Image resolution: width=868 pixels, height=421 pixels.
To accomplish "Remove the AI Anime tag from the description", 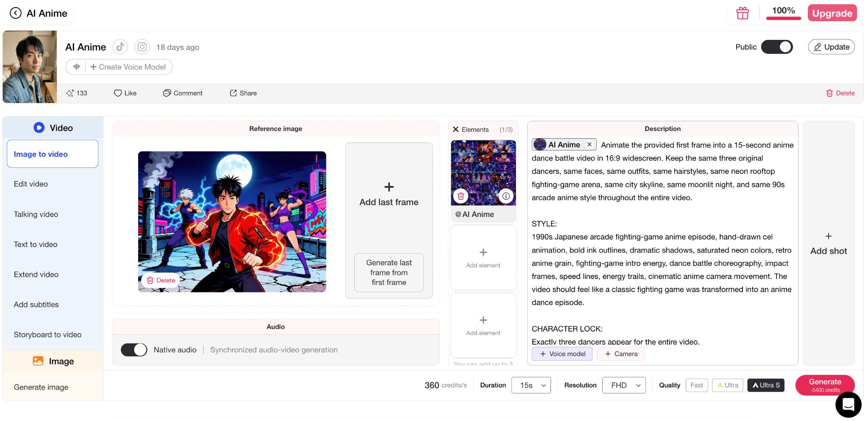I will point(589,145).
